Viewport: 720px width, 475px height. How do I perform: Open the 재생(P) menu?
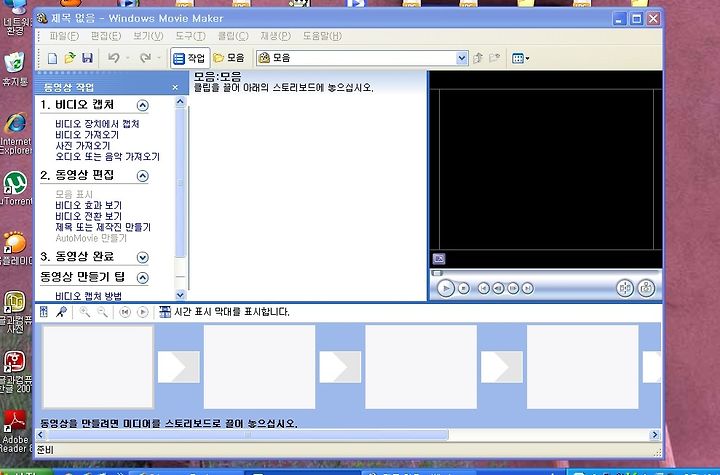(x=276, y=36)
